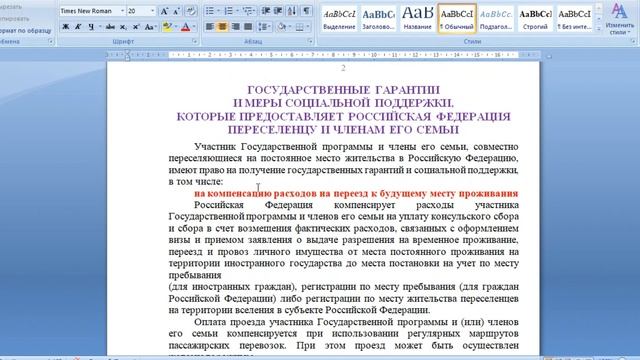Toggle italic formatting (К)
The width and height of the screenshot is (640, 360).
[x=78, y=27]
